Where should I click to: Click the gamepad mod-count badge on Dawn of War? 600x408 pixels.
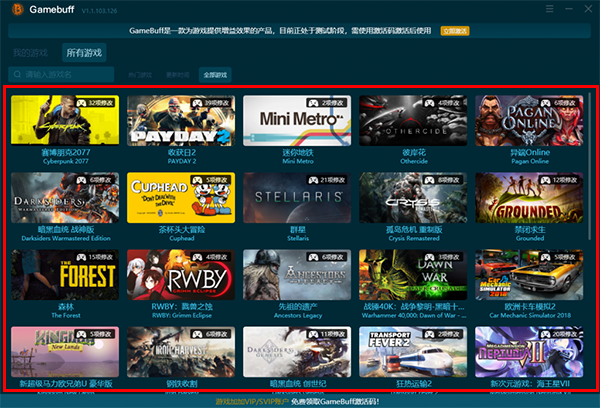point(443,257)
